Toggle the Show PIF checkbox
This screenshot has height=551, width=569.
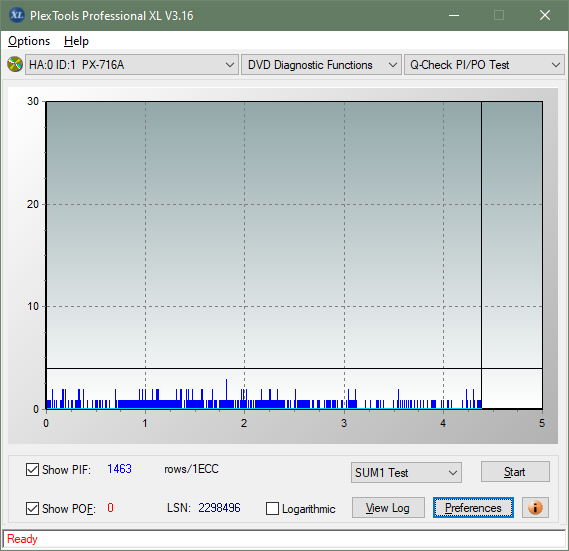coord(32,469)
